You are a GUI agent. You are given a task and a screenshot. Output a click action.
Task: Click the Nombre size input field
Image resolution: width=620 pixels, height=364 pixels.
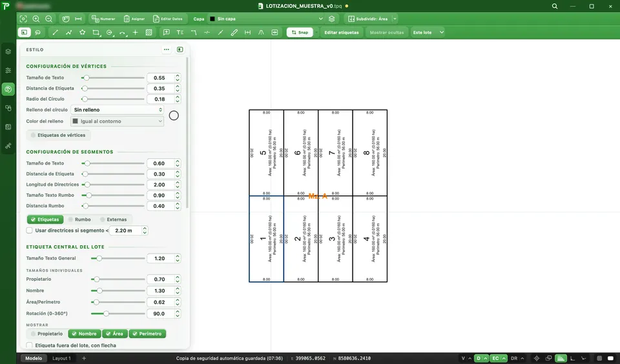pos(160,290)
